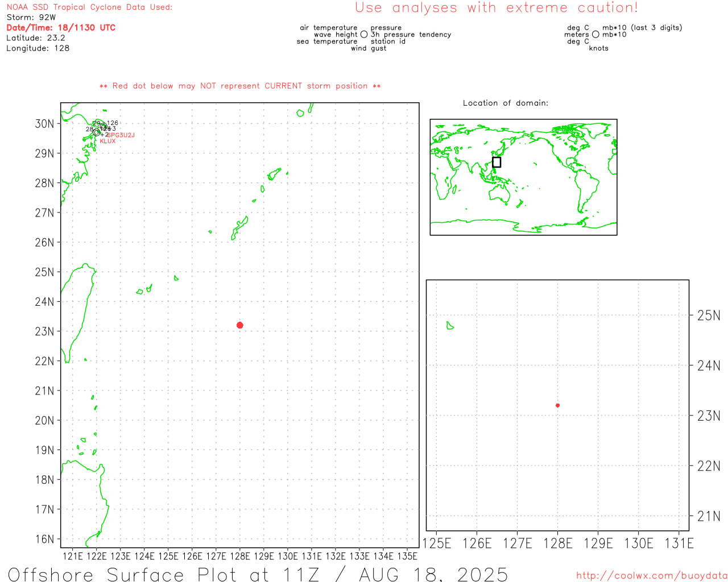
Task: Click 'NOAA SSD Tropical Cyclone Data Used' heading
Action: click(x=89, y=7)
